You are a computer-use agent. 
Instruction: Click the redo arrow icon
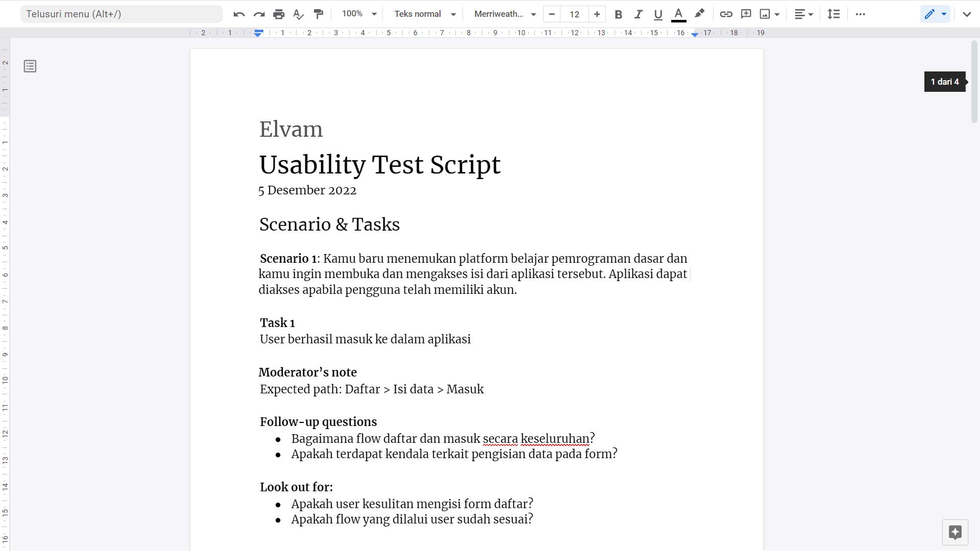tap(259, 14)
